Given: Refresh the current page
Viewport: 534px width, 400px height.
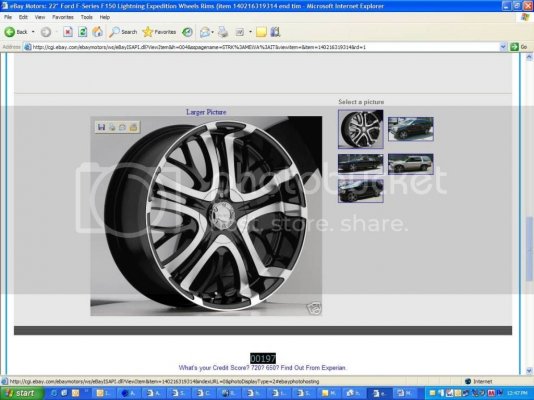Looking at the screenshot, I should 82,32.
